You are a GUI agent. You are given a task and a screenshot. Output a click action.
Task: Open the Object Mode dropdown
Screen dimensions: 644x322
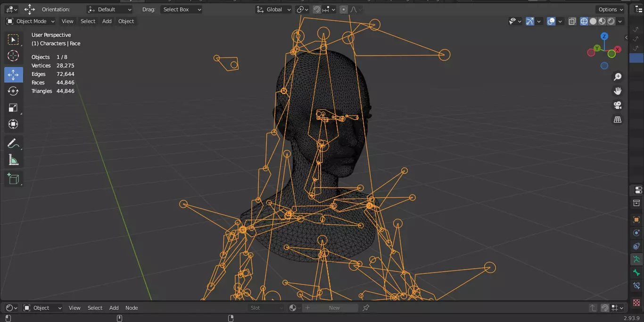(31, 21)
